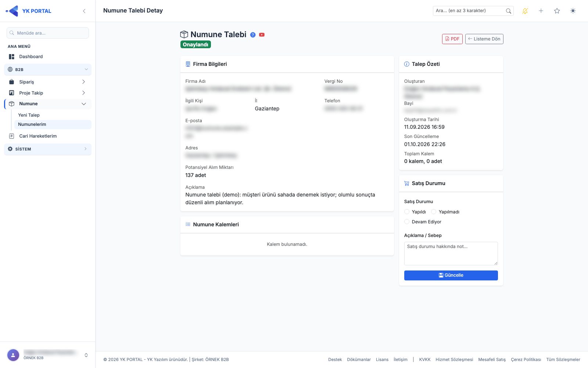Click the YK PORTAL logo
588x368 pixels.
pos(29,11)
